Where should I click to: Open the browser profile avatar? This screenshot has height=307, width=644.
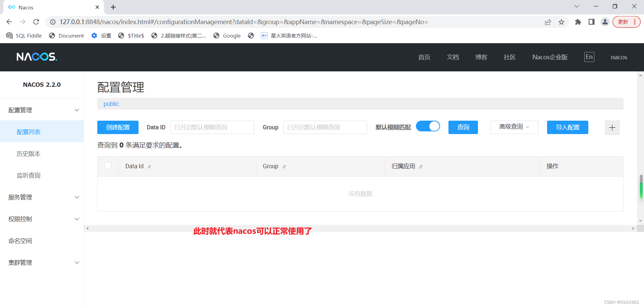click(x=605, y=22)
